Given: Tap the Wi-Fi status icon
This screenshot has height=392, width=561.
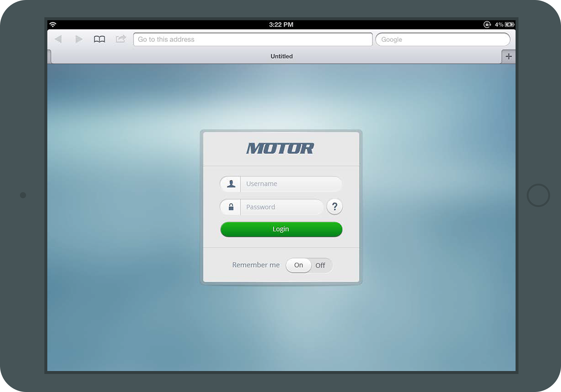Looking at the screenshot, I should tap(53, 25).
